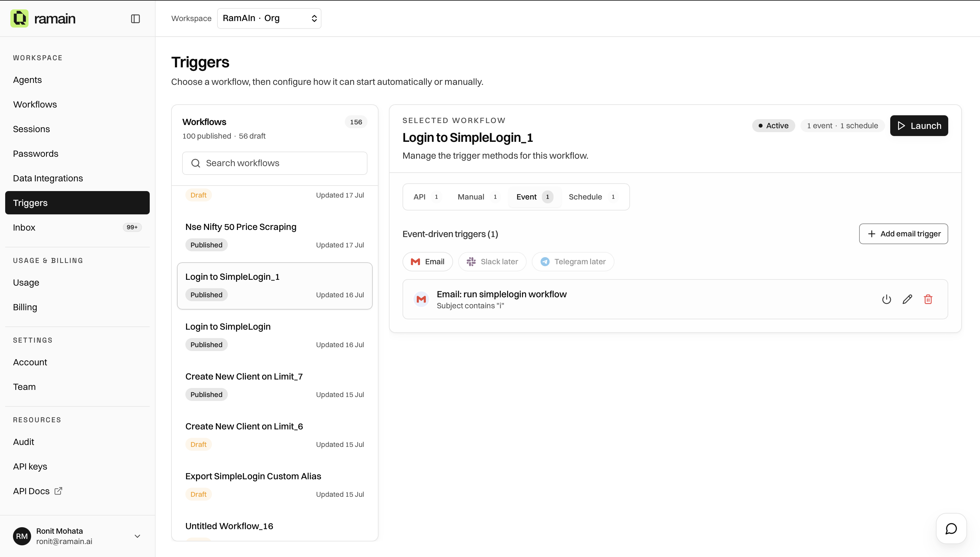This screenshot has width=980, height=557.
Task: Click the search magnifier icon
Action: [x=196, y=163]
